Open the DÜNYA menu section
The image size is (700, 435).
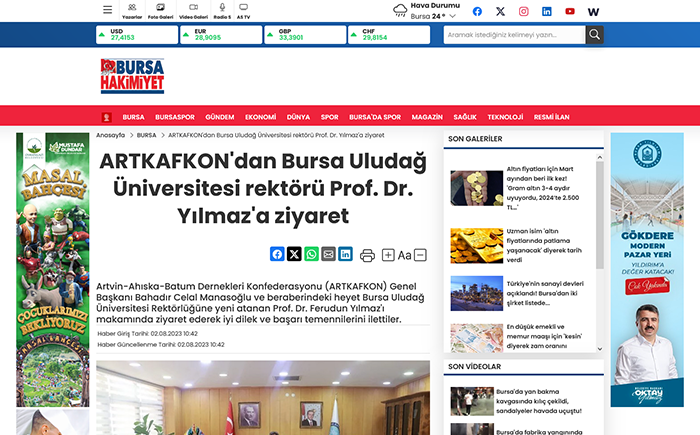tap(298, 117)
